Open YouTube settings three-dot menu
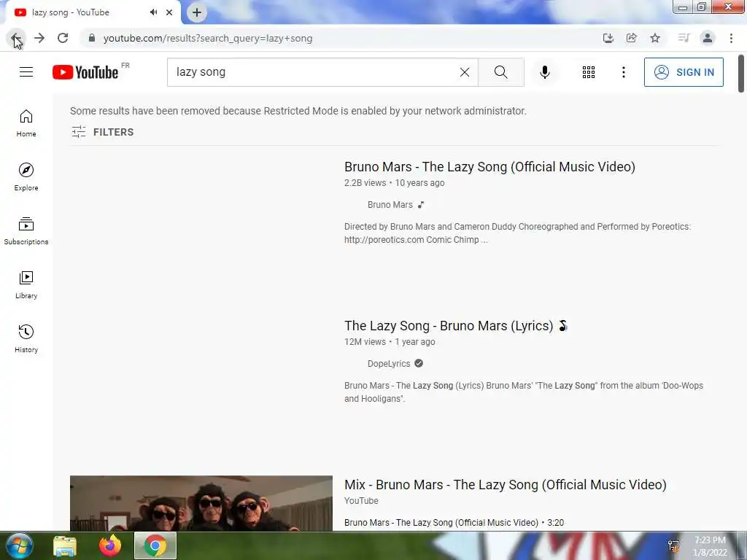 (x=623, y=72)
